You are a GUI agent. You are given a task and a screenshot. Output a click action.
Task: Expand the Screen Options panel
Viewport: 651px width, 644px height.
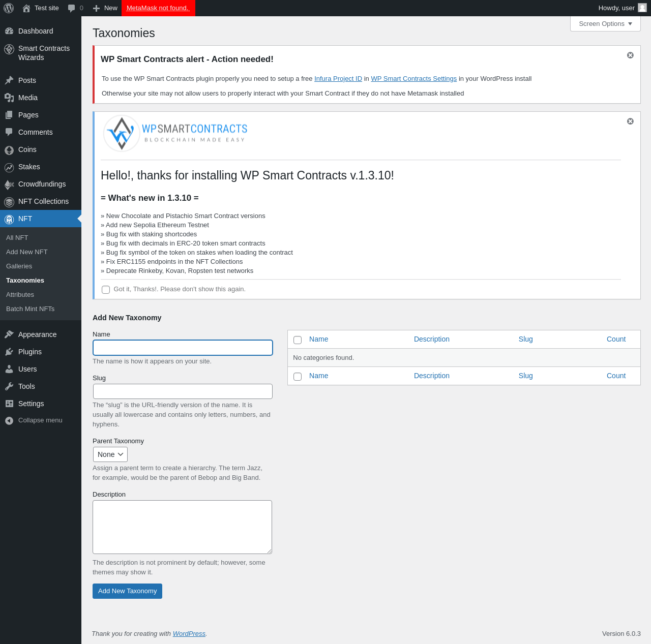pyautogui.click(x=605, y=24)
